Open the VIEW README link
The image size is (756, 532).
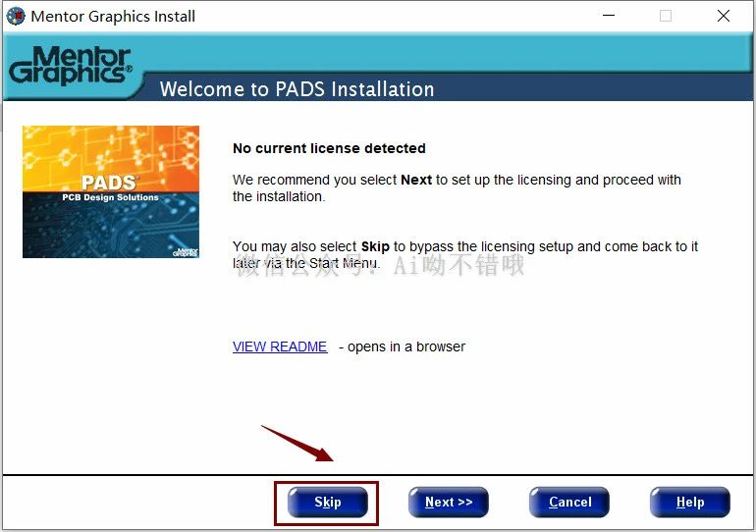coord(280,346)
